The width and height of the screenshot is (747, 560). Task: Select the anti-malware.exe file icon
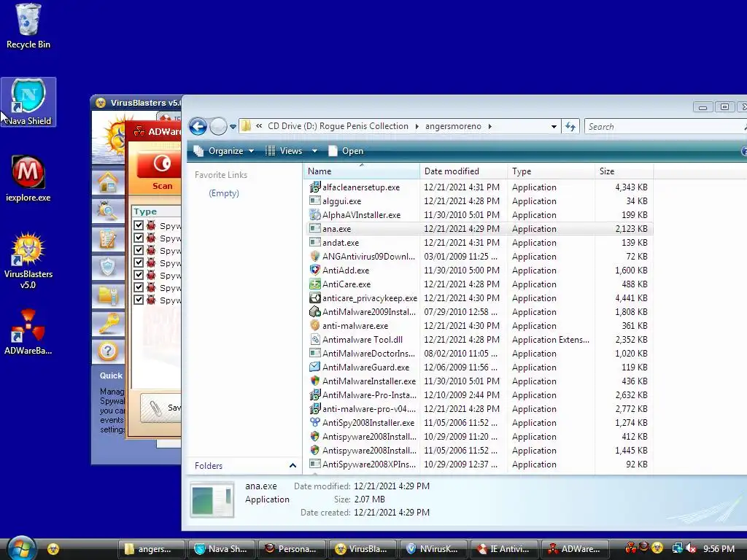click(x=315, y=326)
